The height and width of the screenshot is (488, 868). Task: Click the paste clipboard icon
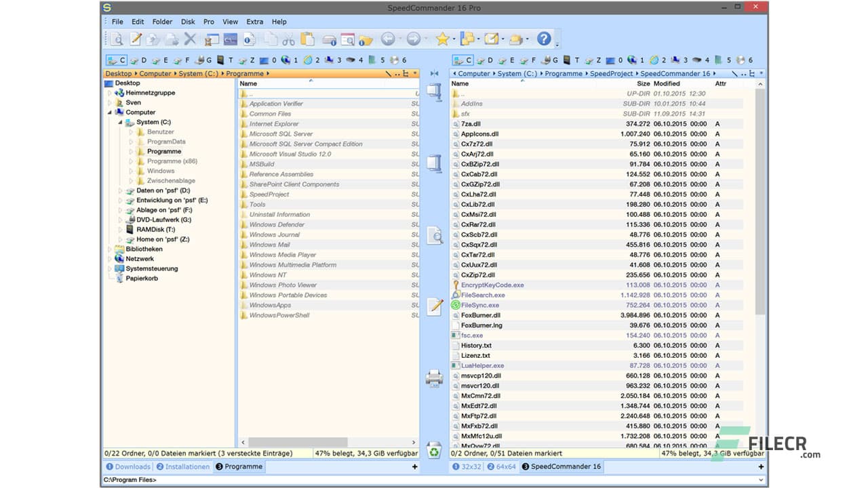[x=307, y=39]
